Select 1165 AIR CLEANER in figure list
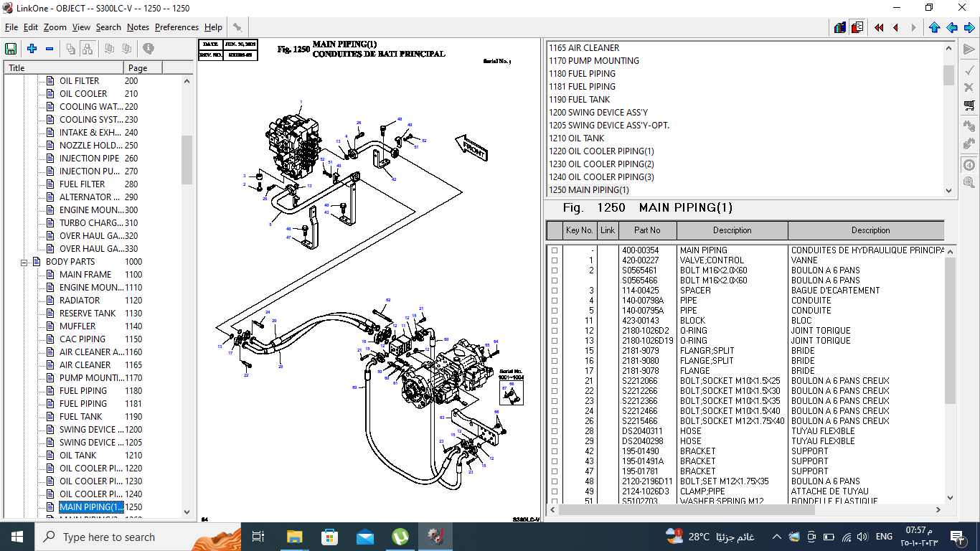The height and width of the screenshot is (551, 980). [x=584, y=48]
